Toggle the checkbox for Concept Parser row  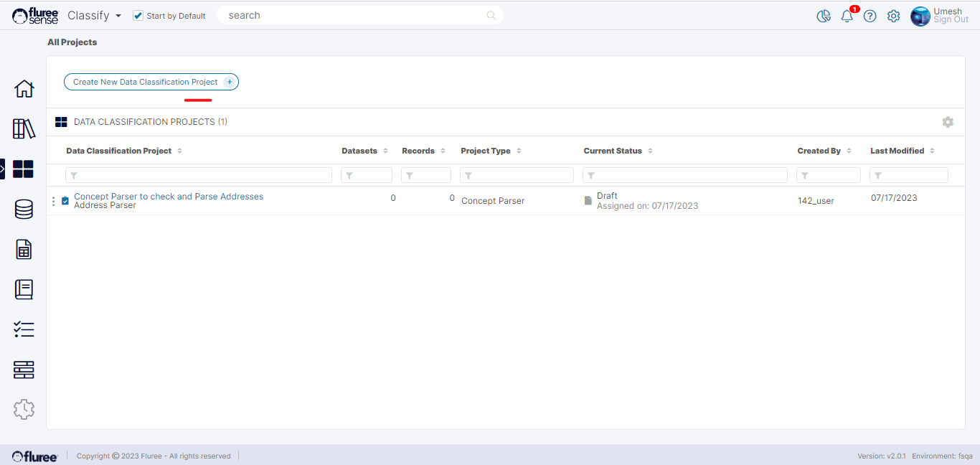pyautogui.click(x=65, y=201)
